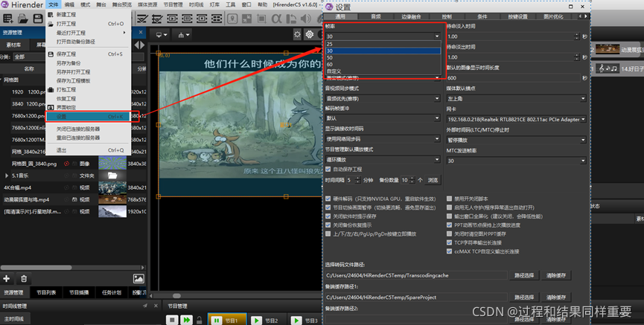The image size is (644, 325).
Task: Click the fast-forward button in program manager
Action: (x=186, y=320)
